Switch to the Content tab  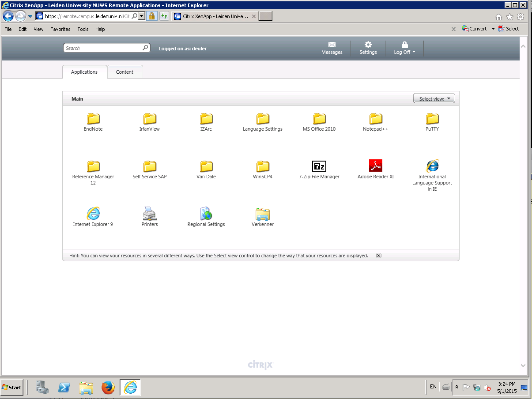tap(125, 72)
